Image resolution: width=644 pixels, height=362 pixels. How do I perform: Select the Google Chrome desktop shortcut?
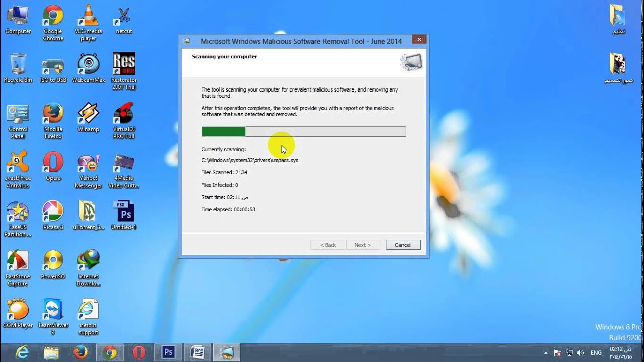click(53, 23)
